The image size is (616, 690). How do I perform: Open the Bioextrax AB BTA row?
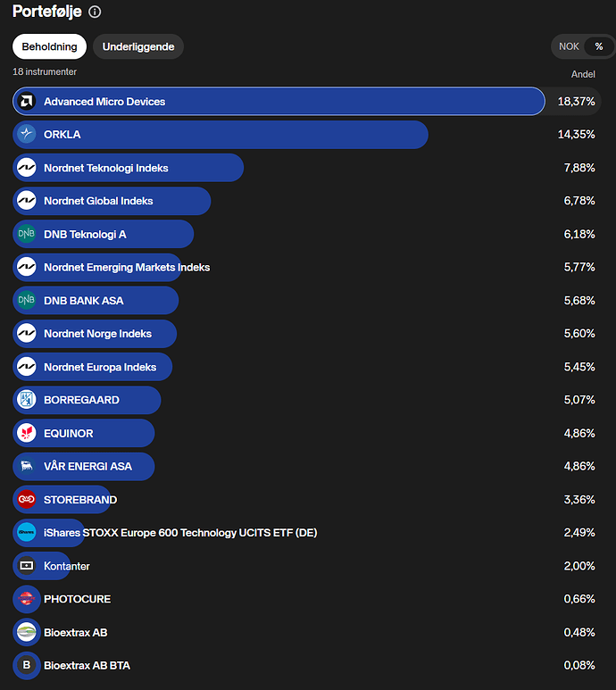point(87,665)
